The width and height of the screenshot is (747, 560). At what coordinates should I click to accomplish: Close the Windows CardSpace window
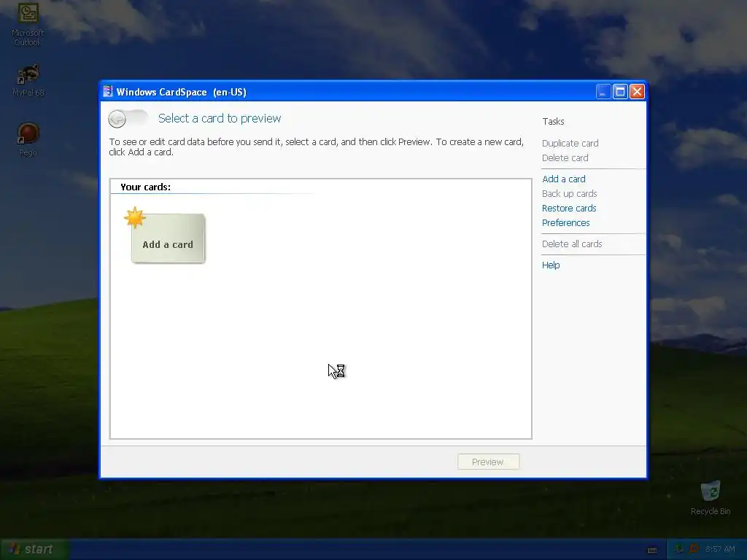tap(637, 91)
